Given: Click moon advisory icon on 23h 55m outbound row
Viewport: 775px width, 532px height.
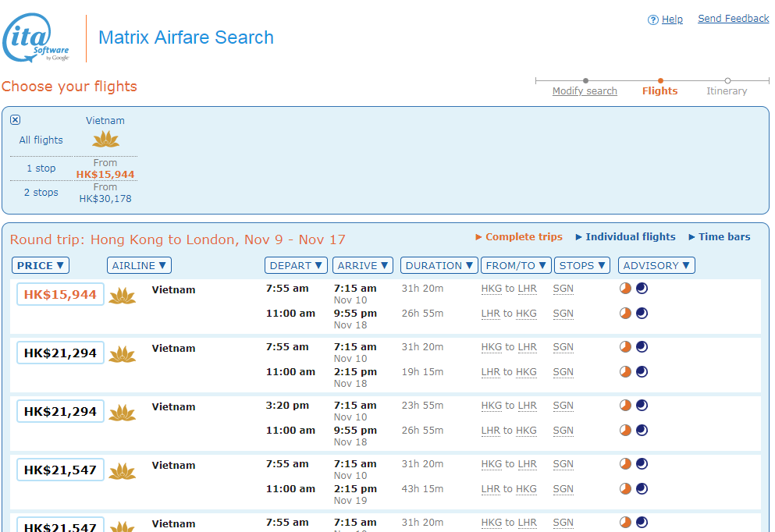Looking at the screenshot, I should coord(642,406).
